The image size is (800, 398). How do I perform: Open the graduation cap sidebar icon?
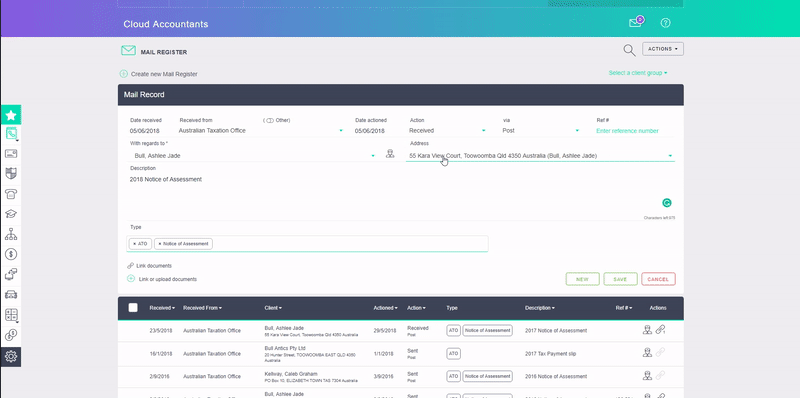click(11, 214)
